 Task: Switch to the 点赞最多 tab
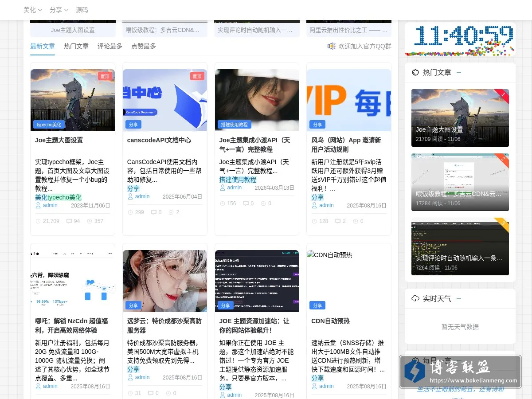pyautogui.click(x=144, y=46)
